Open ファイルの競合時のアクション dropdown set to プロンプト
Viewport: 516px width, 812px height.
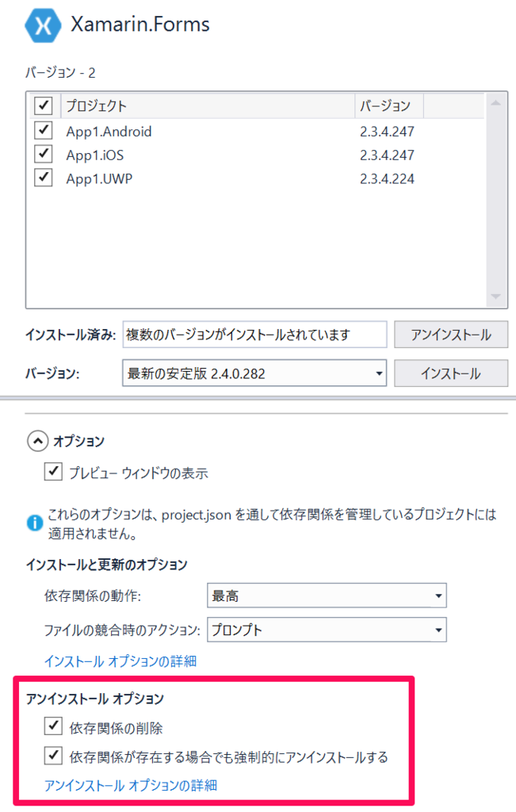tap(327, 630)
